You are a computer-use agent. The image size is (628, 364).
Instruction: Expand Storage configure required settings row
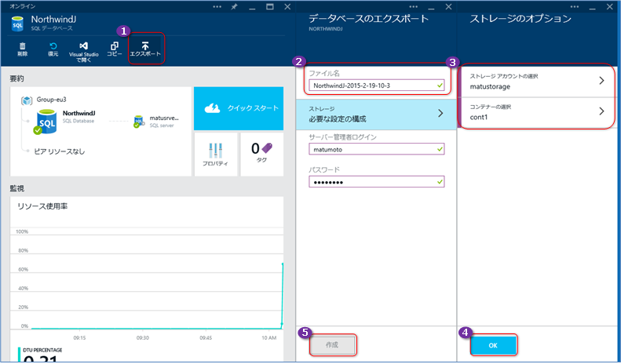pyautogui.click(x=376, y=115)
